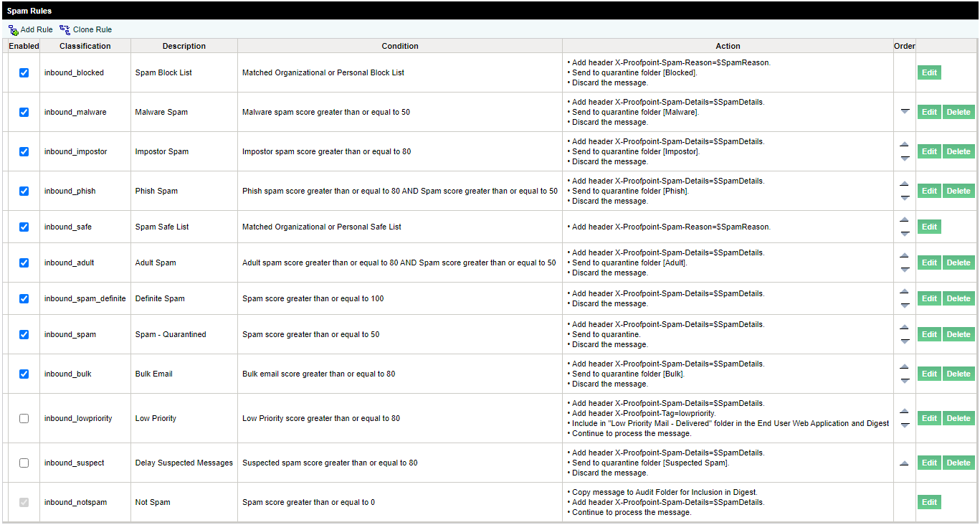Image resolution: width=980 pixels, height=525 pixels.
Task: Delete the inbound_malware rule
Action: [x=958, y=112]
